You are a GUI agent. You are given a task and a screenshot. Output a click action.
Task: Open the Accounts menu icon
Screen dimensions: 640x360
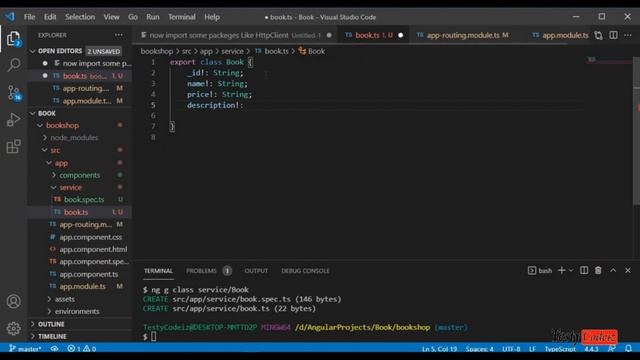(13, 301)
